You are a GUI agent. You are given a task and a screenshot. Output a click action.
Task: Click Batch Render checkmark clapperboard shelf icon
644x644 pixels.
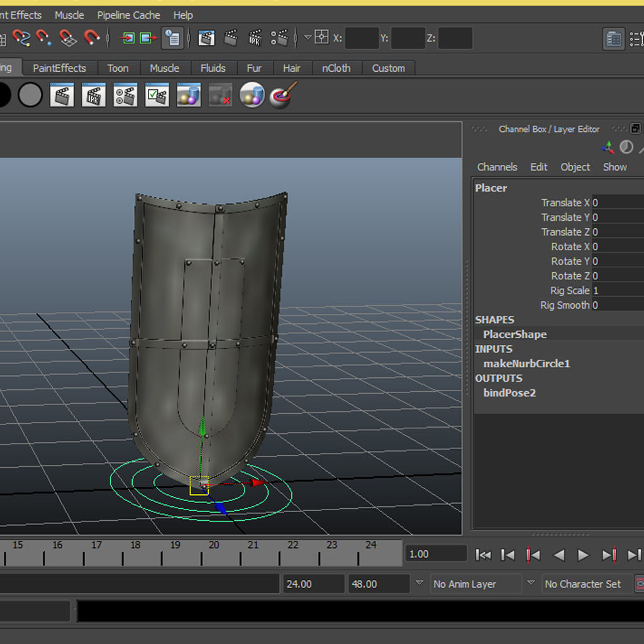point(157,95)
